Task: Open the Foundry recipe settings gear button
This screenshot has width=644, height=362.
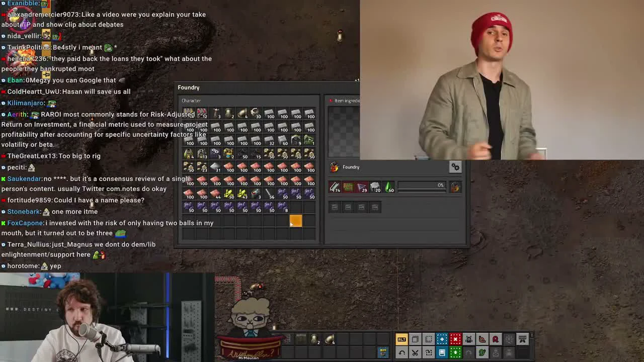Action: point(455,167)
